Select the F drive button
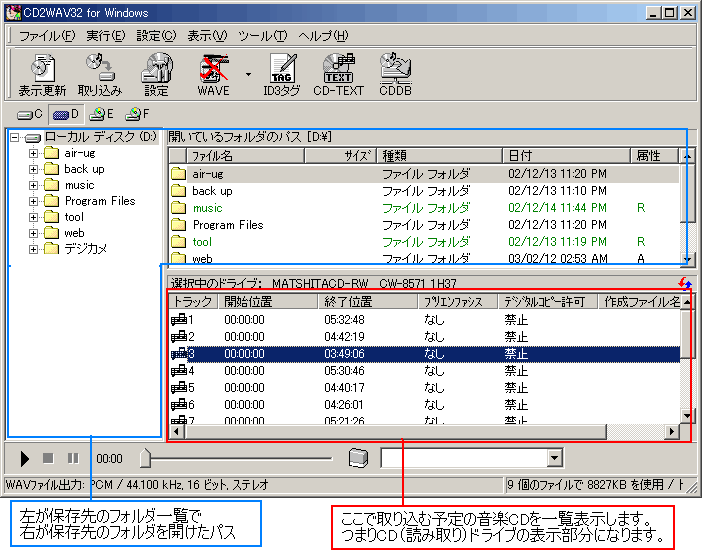This screenshot has width=702, height=555. [x=137, y=114]
